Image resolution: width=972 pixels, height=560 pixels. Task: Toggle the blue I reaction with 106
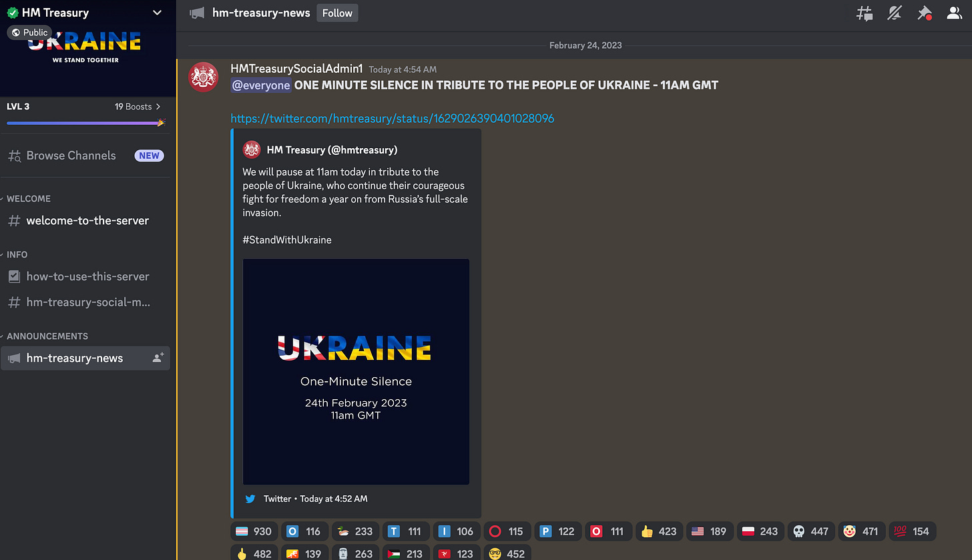pyautogui.click(x=456, y=531)
